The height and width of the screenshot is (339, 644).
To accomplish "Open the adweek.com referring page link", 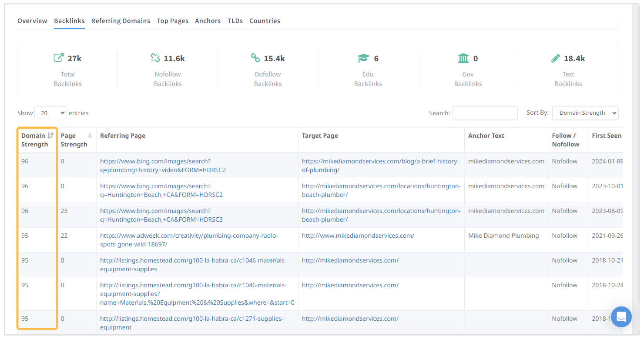I will [189, 240].
